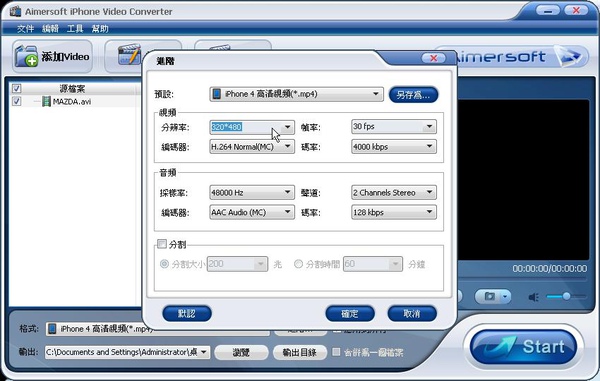Click the 瀏覽 browse button
Screen dimensions: 600x381
point(241,352)
